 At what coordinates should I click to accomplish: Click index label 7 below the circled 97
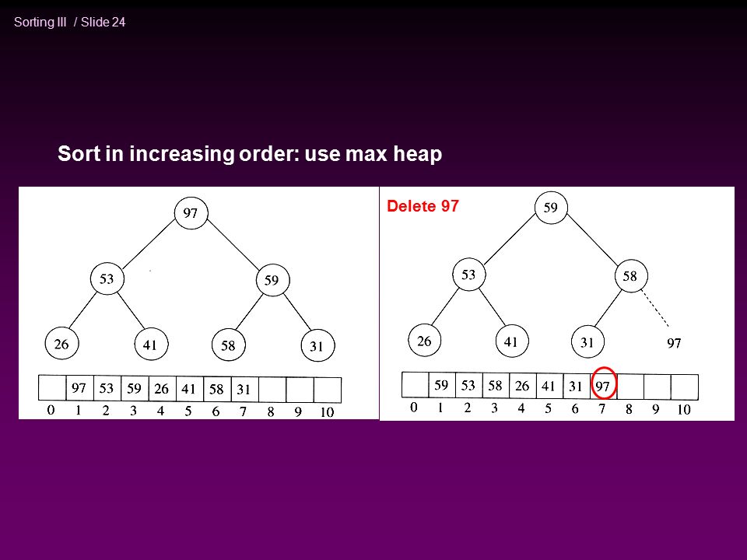602,408
